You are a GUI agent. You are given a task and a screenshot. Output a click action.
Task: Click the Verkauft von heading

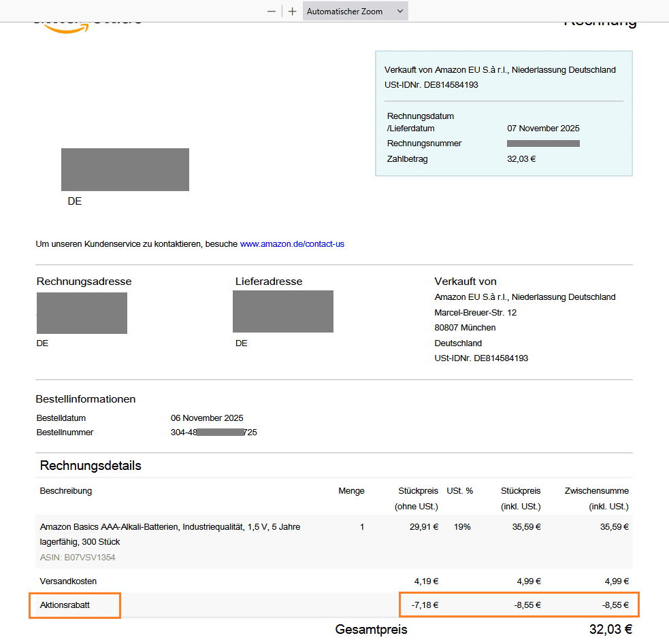(x=466, y=282)
